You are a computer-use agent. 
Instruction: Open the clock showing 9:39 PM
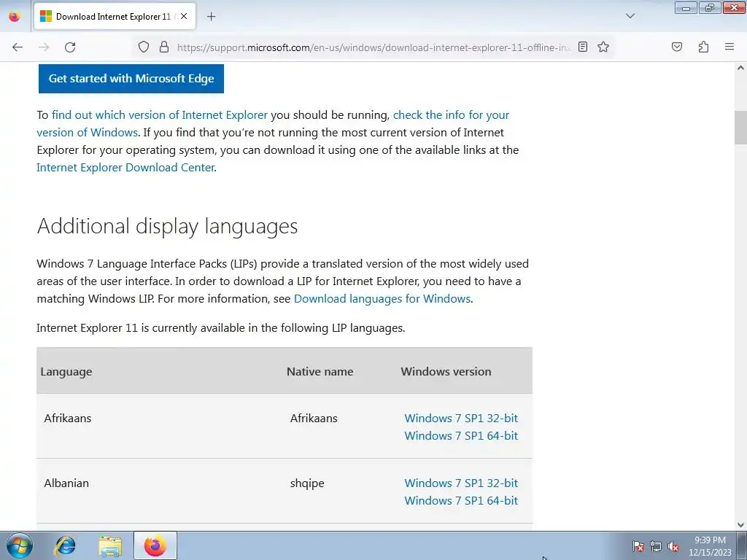[x=710, y=546]
